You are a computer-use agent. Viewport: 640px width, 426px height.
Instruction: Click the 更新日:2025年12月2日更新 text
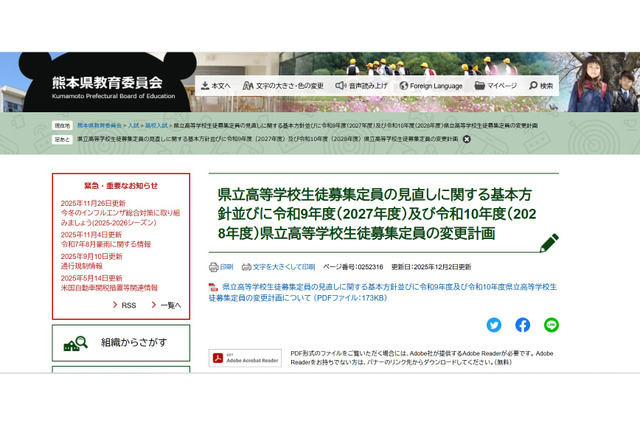click(x=431, y=267)
